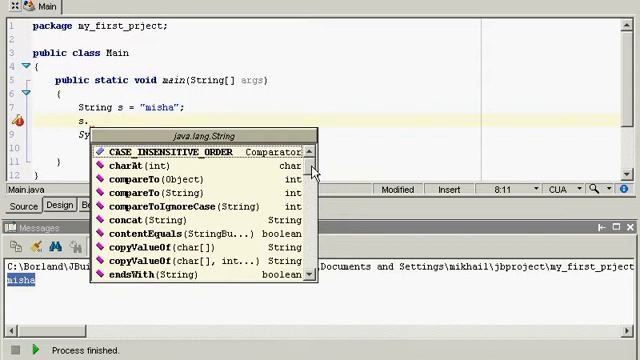Choose compareToIgnoreCase(String) from the list
This screenshot has width=640, height=360.
(198, 207)
